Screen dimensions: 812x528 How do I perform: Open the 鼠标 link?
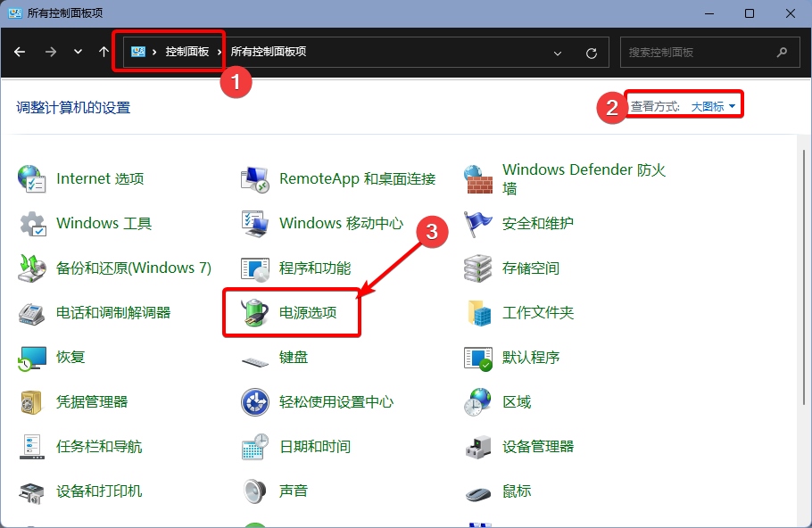[x=517, y=491]
